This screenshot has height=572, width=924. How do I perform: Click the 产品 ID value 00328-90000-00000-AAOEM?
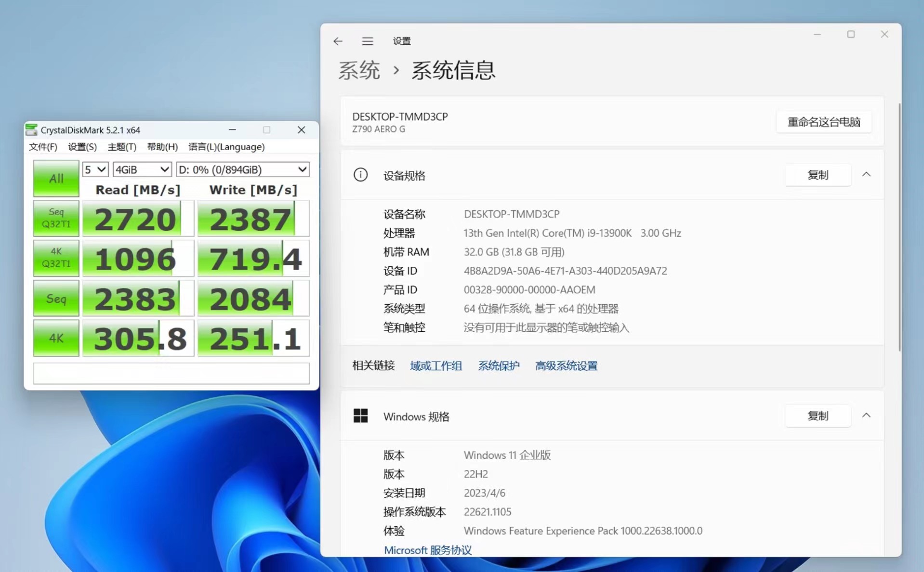click(529, 290)
